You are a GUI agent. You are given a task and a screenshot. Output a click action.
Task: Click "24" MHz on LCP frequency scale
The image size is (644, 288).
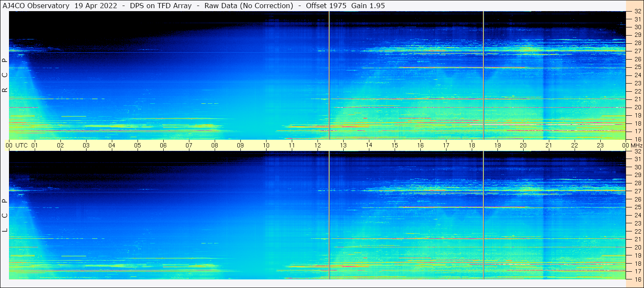point(638,215)
